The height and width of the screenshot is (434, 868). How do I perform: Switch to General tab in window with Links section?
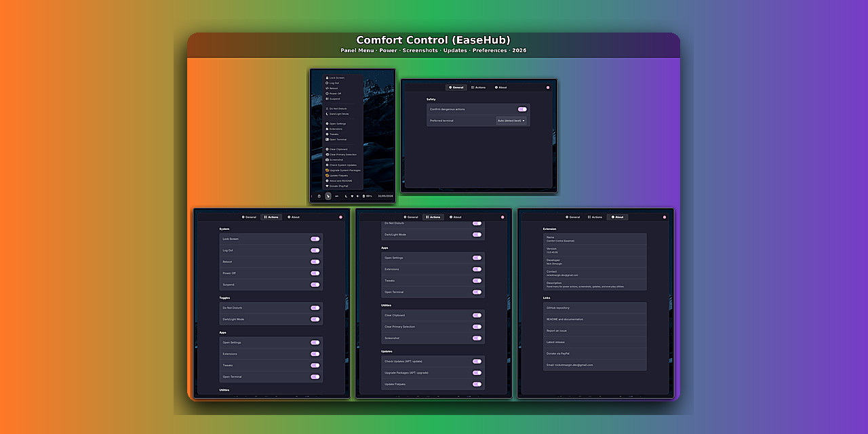[x=574, y=217]
